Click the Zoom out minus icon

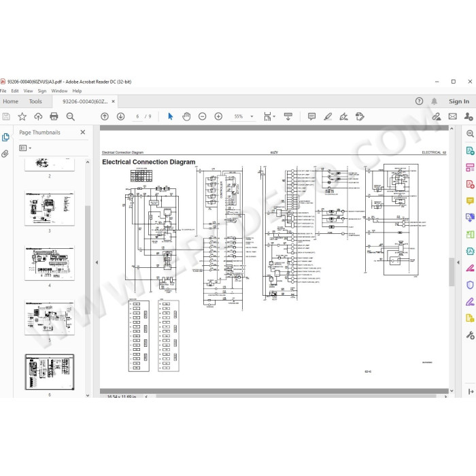click(x=202, y=116)
